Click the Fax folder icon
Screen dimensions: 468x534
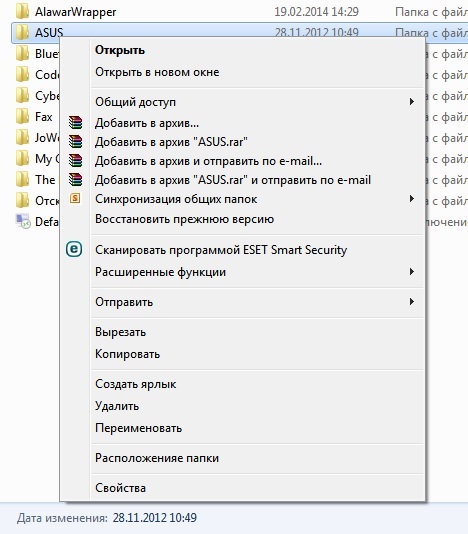(x=22, y=116)
